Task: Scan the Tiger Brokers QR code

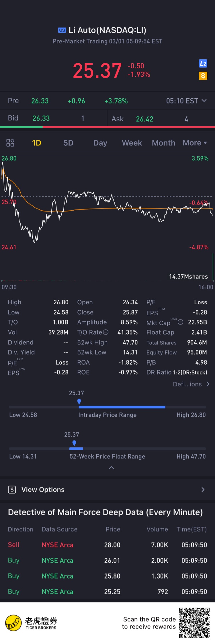Action: pyautogui.click(x=194, y=623)
